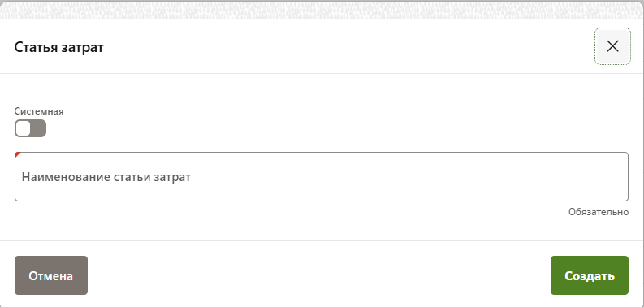644x307 pixels.
Task: Click empty right end of name input
Action: coord(534,177)
